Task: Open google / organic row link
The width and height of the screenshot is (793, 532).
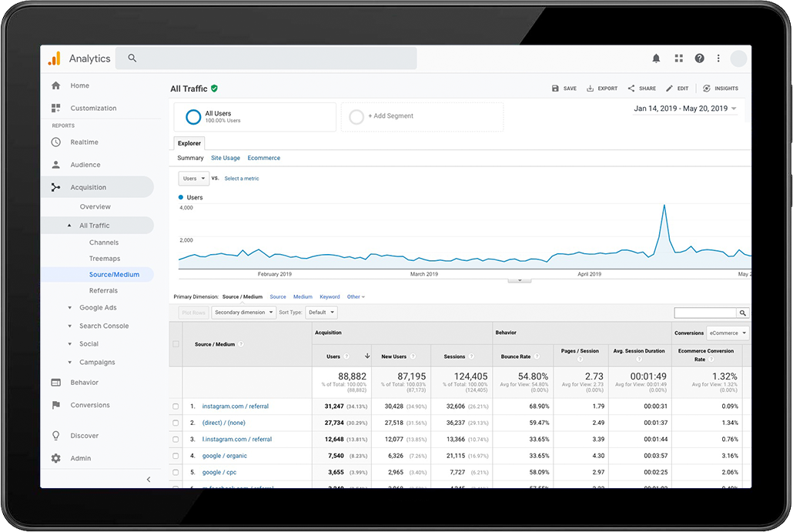Action: [x=225, y=456]
